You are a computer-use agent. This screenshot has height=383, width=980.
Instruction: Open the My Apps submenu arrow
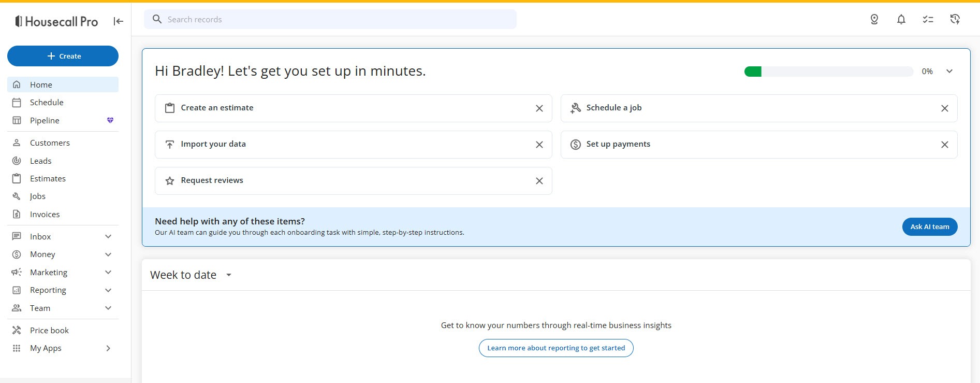[108, 348]
